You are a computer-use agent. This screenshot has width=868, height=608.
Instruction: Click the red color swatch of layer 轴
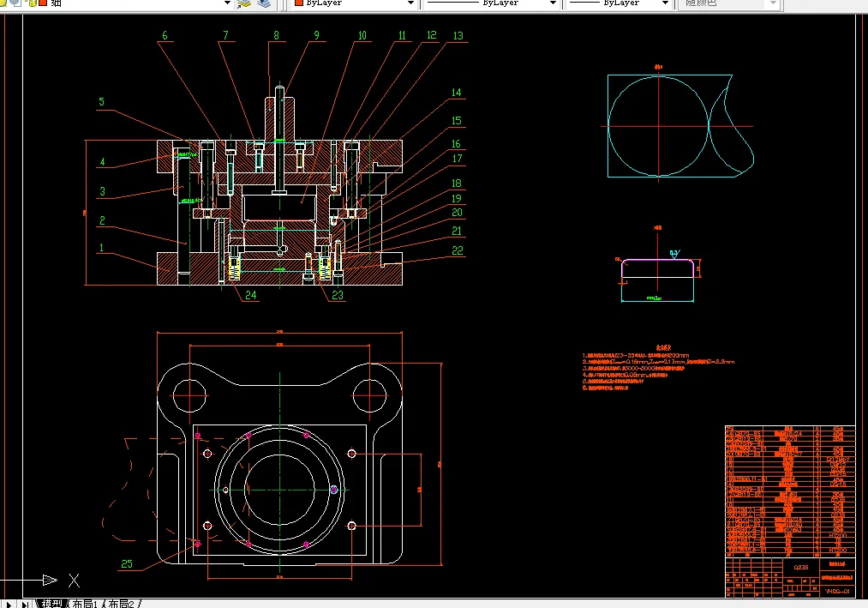coord(42,3)
